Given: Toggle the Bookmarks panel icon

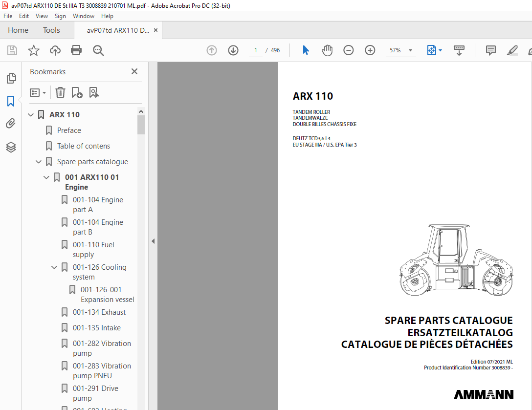Looking at the screenshot, I should 11,101.
